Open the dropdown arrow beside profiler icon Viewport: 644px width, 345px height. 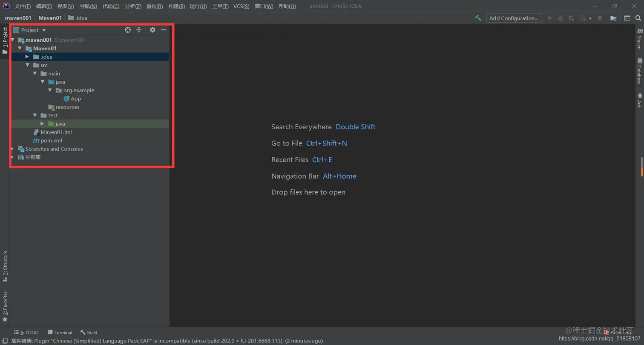point(590,19)
